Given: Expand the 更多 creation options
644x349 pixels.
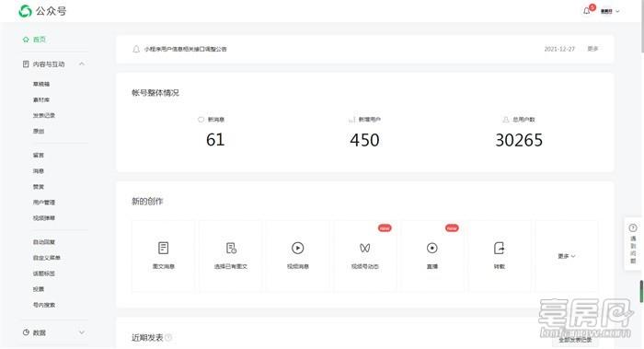Looking at the screenshot, I should click(x=567, y=256).
